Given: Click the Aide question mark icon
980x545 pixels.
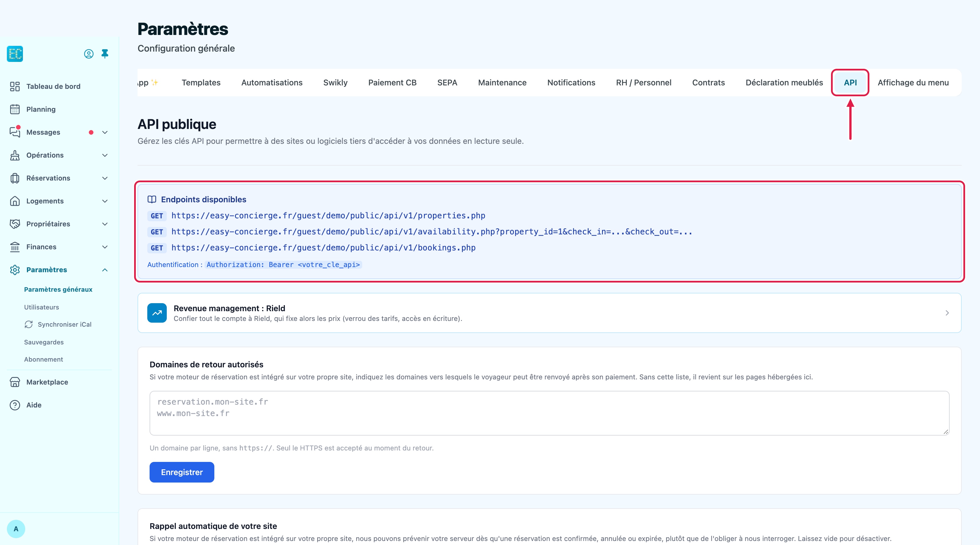Looking at the screenshot, I should (x=15, y=405).
